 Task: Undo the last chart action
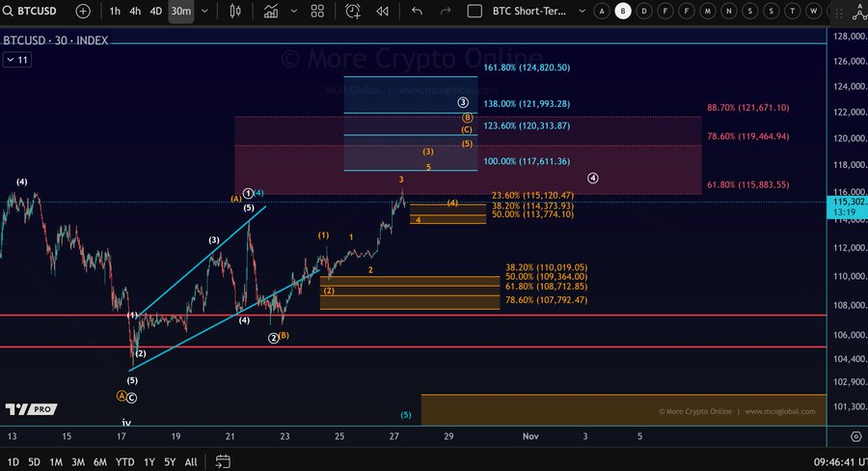click(417, 11)
